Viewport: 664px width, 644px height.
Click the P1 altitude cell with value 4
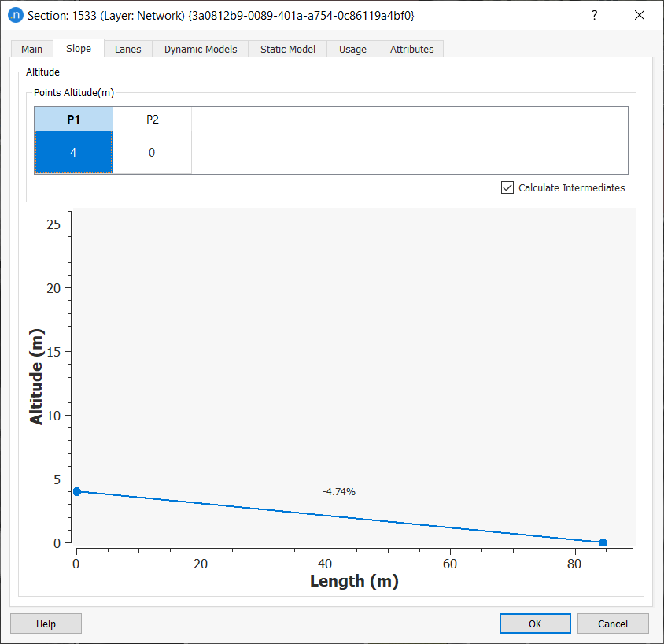(x=73, y=153)
